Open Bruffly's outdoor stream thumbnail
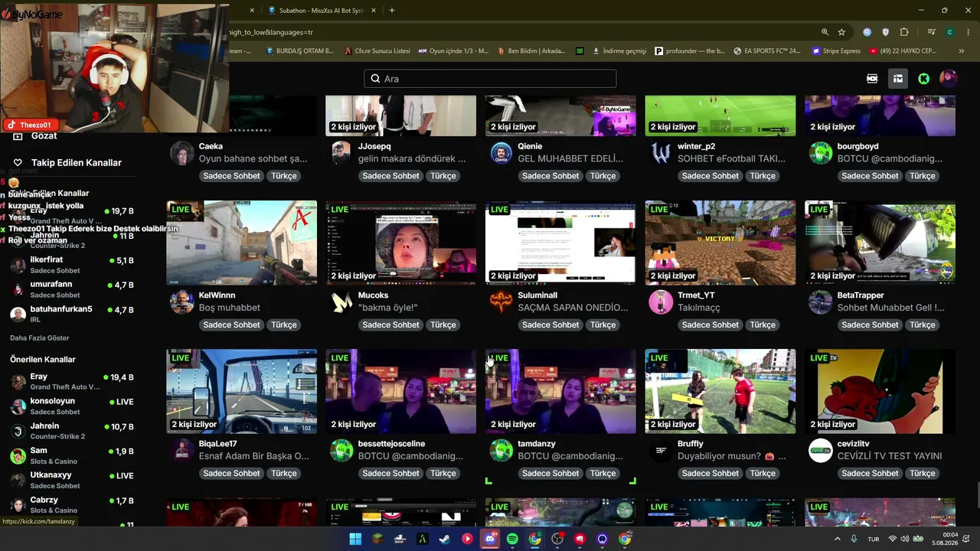 click(720, 391)
